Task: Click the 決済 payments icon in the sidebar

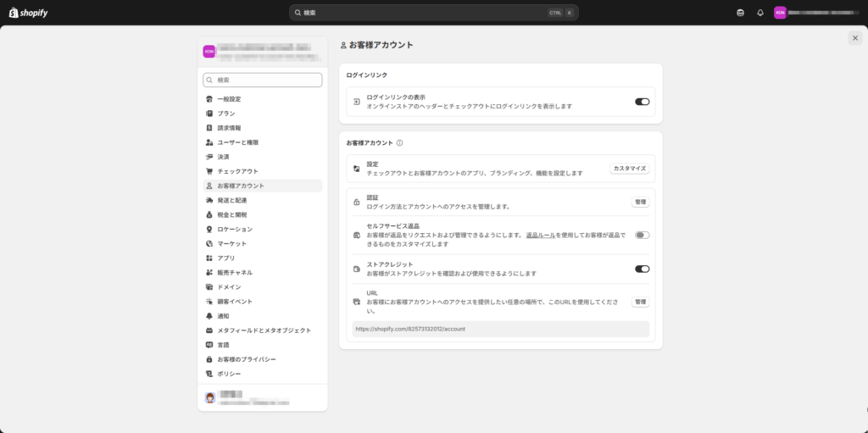Action: tap(209, 157)
